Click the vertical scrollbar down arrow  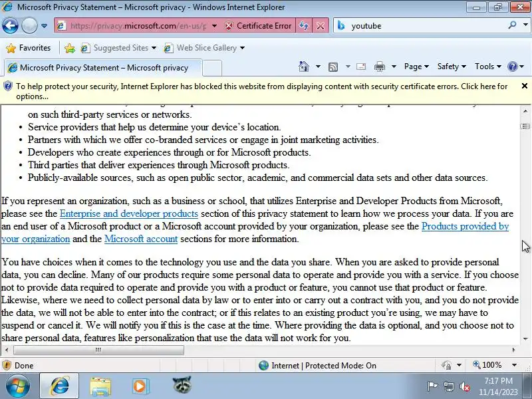[525, 338]
